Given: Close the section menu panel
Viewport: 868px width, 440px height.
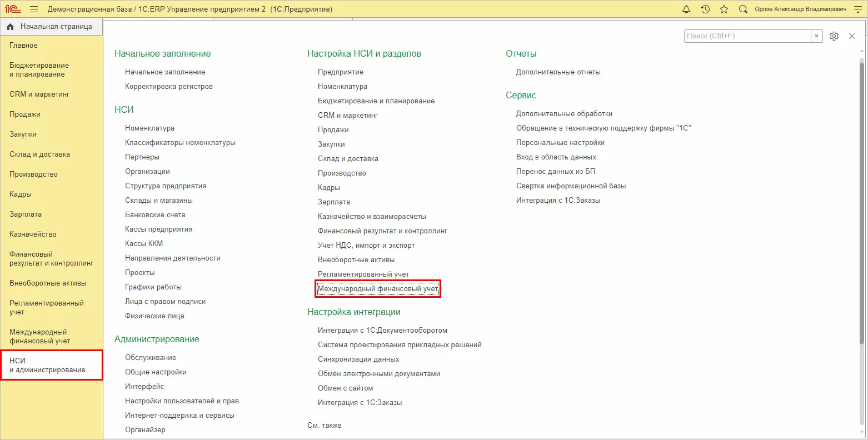Looking at the screenshot, I should pyautogui.click(x=852, y=36).
